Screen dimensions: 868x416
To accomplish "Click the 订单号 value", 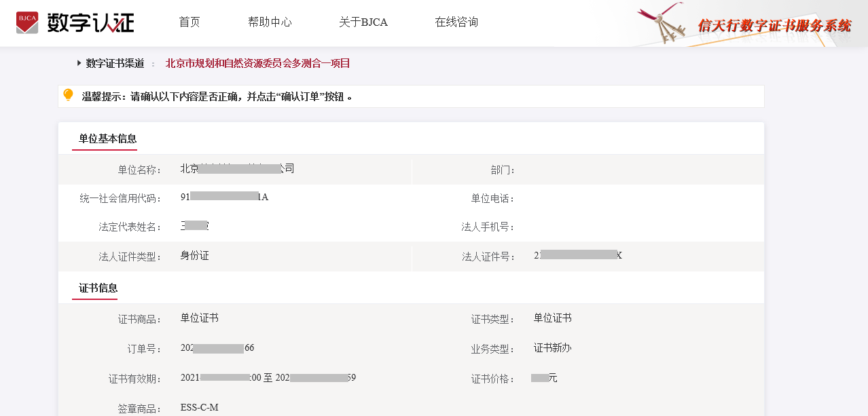I will (217, 348).
